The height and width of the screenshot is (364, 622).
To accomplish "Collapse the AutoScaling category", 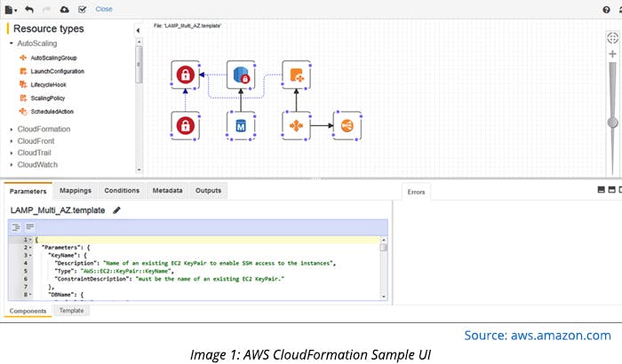I will coord(11,43).
